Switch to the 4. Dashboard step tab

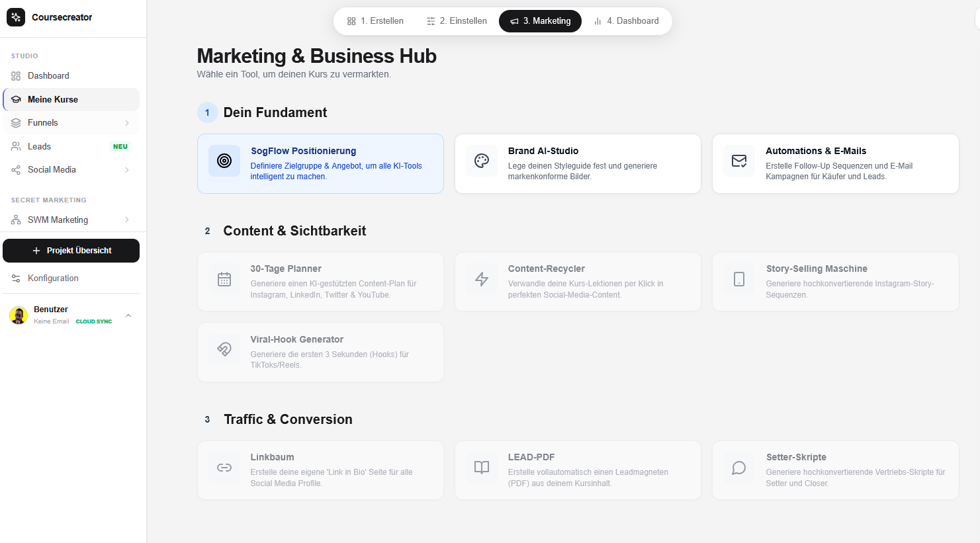(x=626, y=21)
